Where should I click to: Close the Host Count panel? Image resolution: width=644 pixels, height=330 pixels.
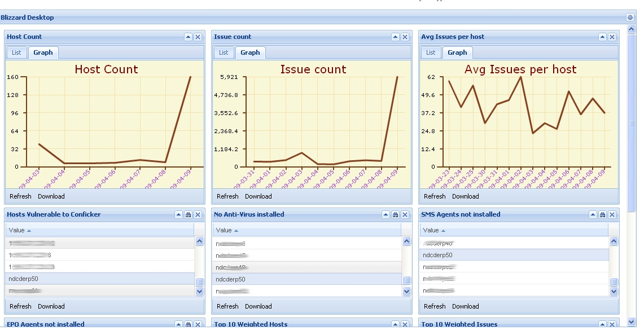198,37
